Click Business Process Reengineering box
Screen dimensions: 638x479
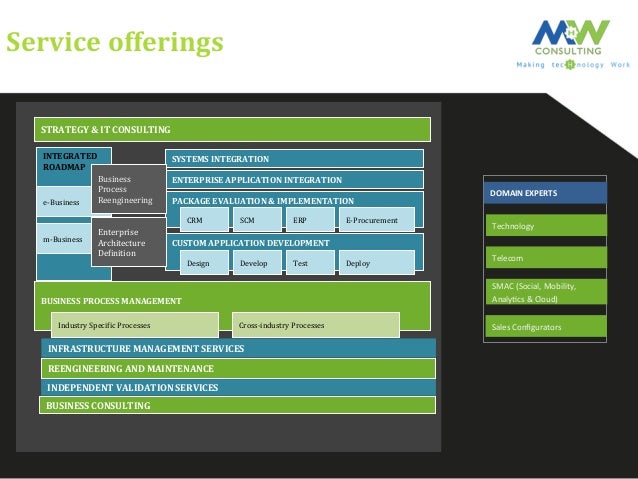click(129, 189)
